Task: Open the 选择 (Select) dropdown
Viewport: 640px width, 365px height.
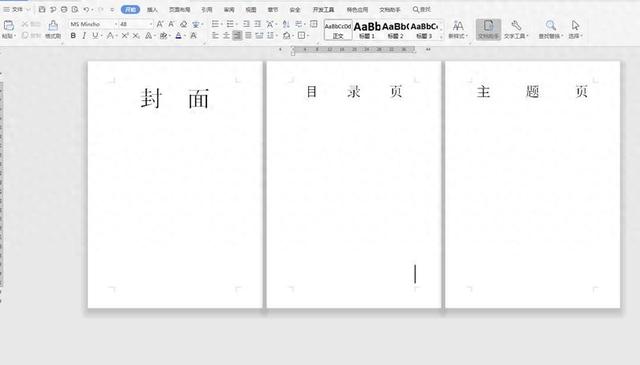Action: tap(575, 29)
